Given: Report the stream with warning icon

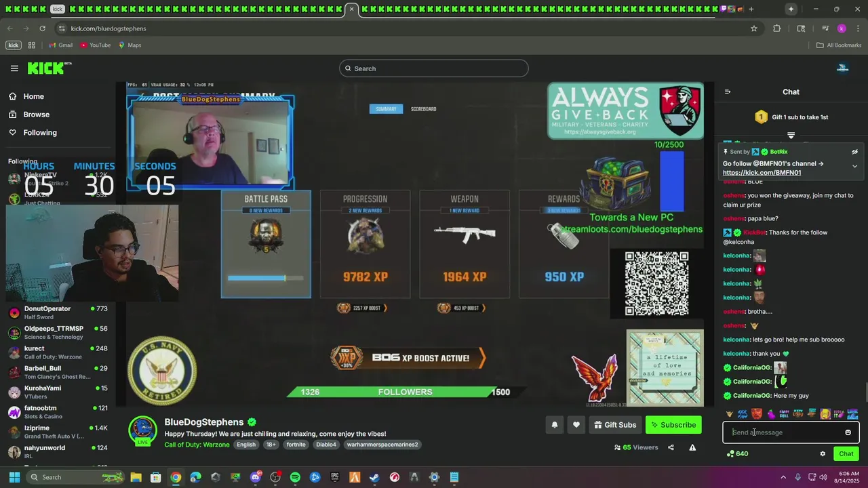Looking at the screenshot, I should (692, 447).
